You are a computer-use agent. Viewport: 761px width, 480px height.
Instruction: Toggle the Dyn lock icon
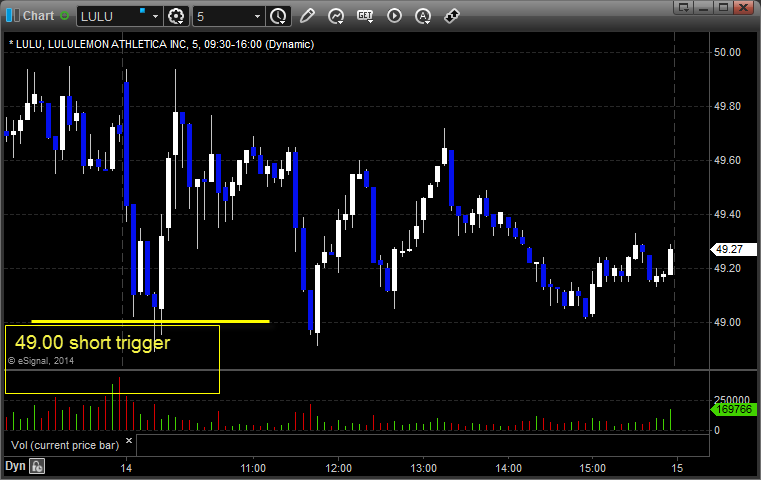tap(36, 466)
